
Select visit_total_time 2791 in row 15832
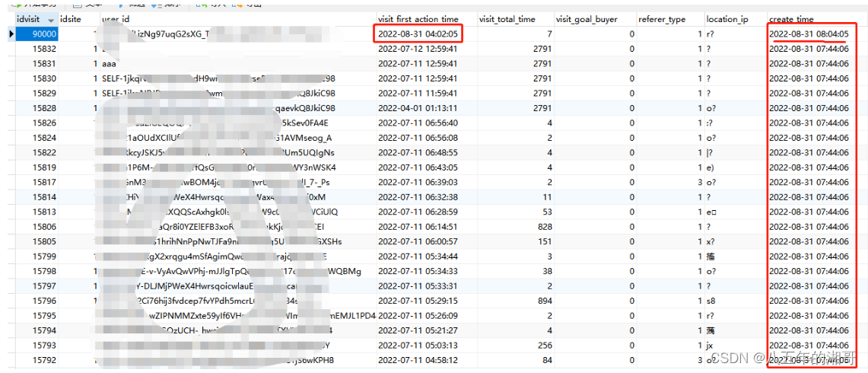(x=514, y=49)
